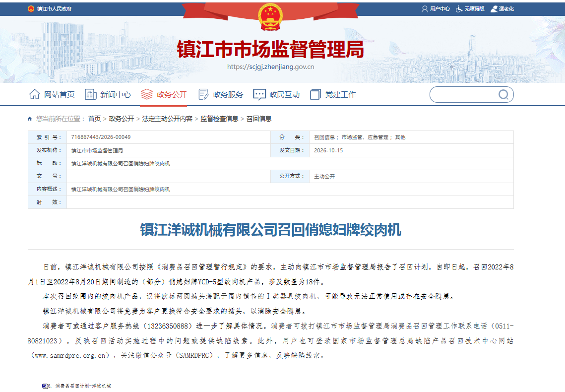Click the title text in the 标题 row
The image size is (565, 392).
click(x=121, y=164)
